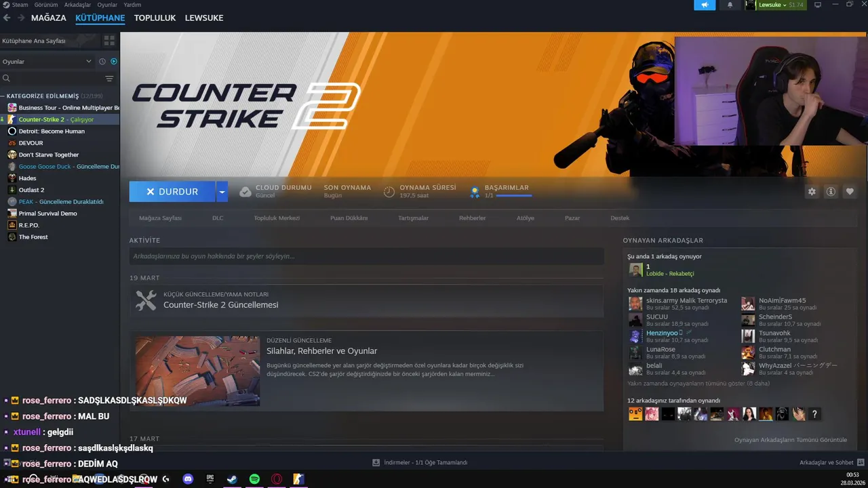Open Steam from the taskbar
Screen dimensions: 868x488
(232, 479)
